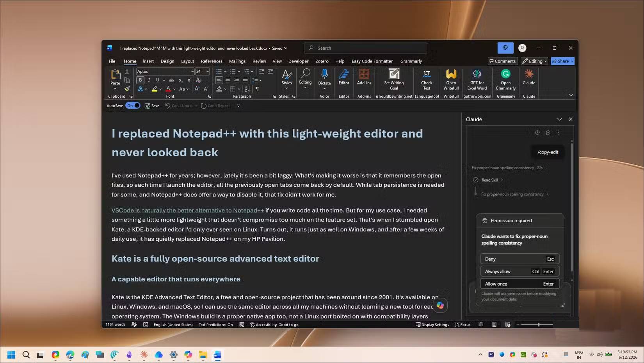
Task: Set justify paragraph alignment
Action: [245, 80]
